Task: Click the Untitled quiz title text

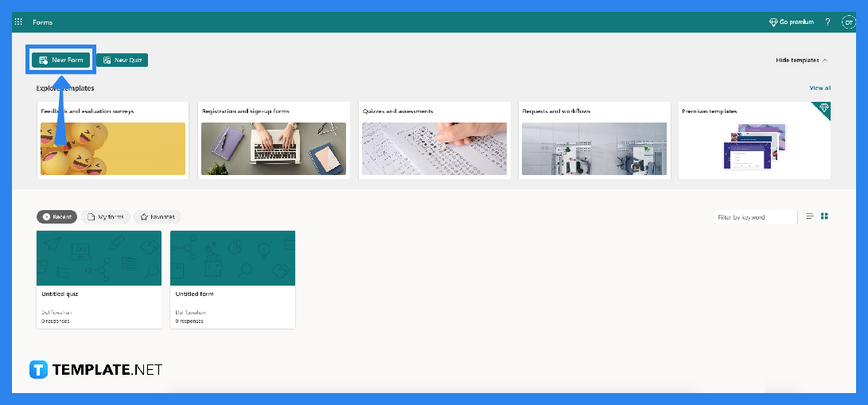Action: point(60,294)
